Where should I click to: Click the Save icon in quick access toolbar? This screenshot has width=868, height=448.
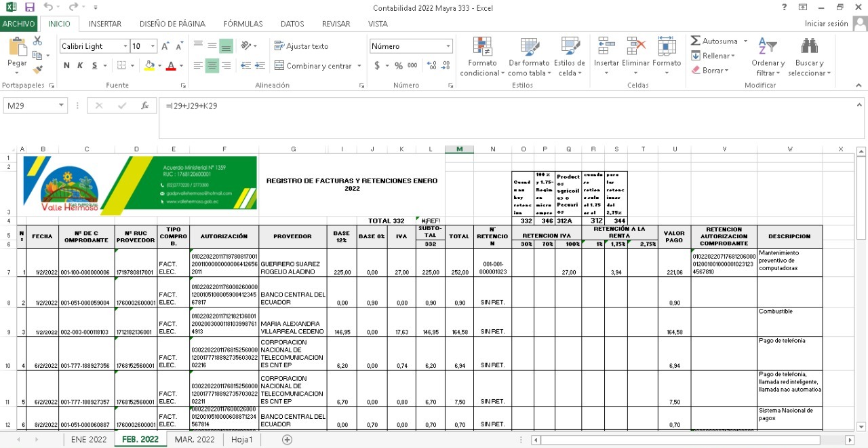pyautogui.click(x=29, y=7)
